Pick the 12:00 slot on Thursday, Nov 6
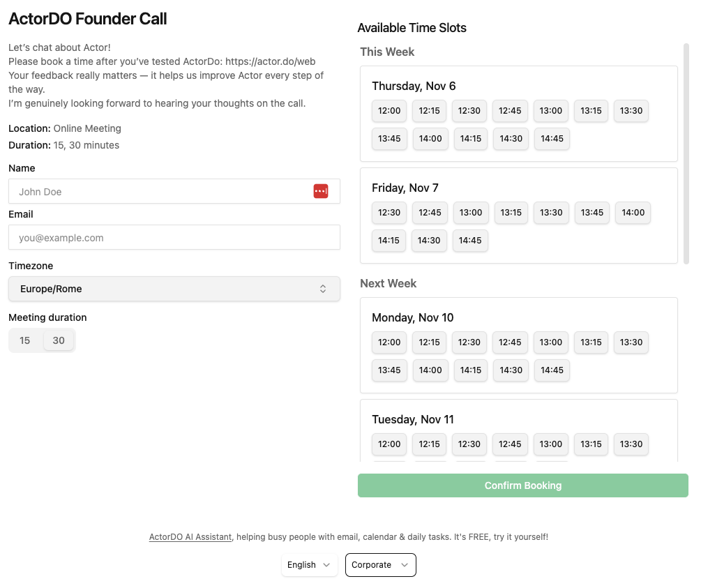Viewport: 701px width, 588px height. [x=389, y=111]
